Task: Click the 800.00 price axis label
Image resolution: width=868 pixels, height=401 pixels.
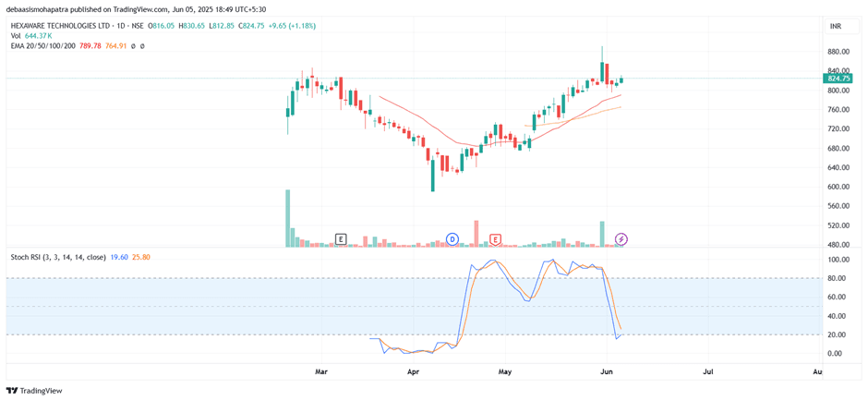Action: [839, 91]
